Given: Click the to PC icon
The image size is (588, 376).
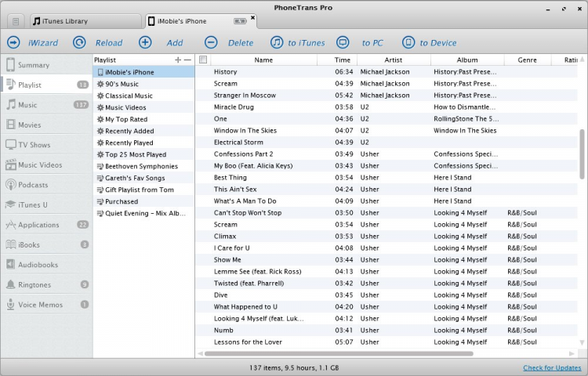Looking at the screenshot, I should (x=343, y=43).
